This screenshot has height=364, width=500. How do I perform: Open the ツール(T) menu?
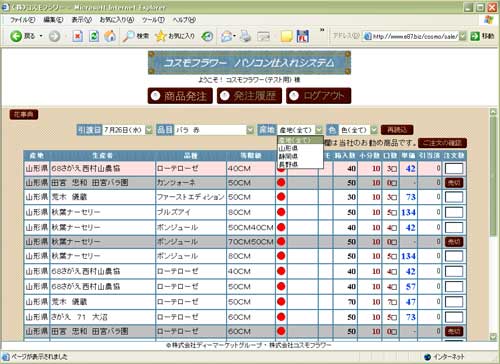pos(153,20)
